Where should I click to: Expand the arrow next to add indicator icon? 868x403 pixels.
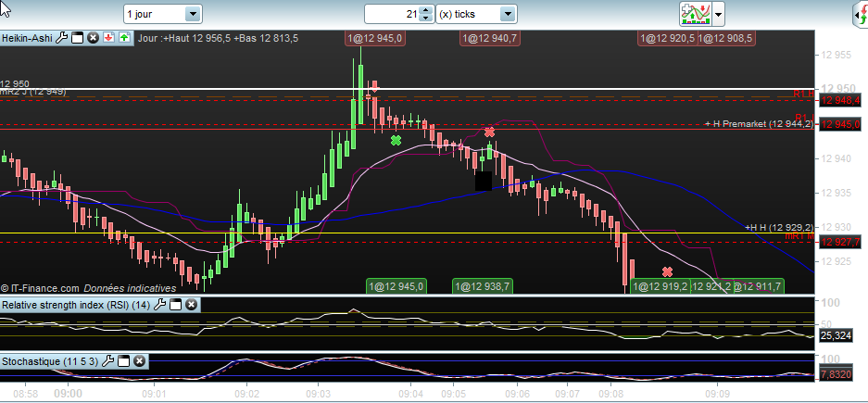coord(718,14)
